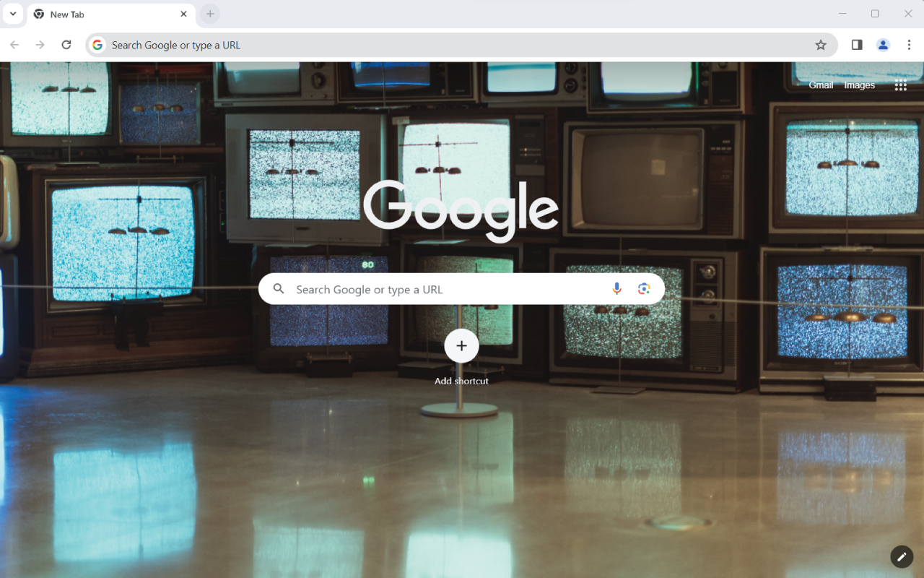Image resolution: width=924 pixels, height=578 pixels.
Task: Focus the Google search box
Action: 461,289
